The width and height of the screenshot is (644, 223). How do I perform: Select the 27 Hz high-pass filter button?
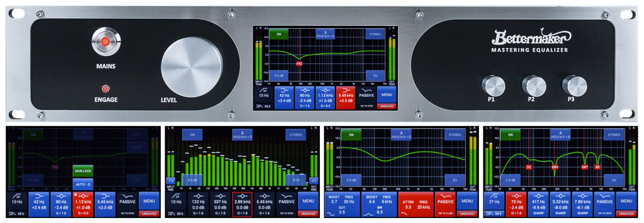[494, 200]
